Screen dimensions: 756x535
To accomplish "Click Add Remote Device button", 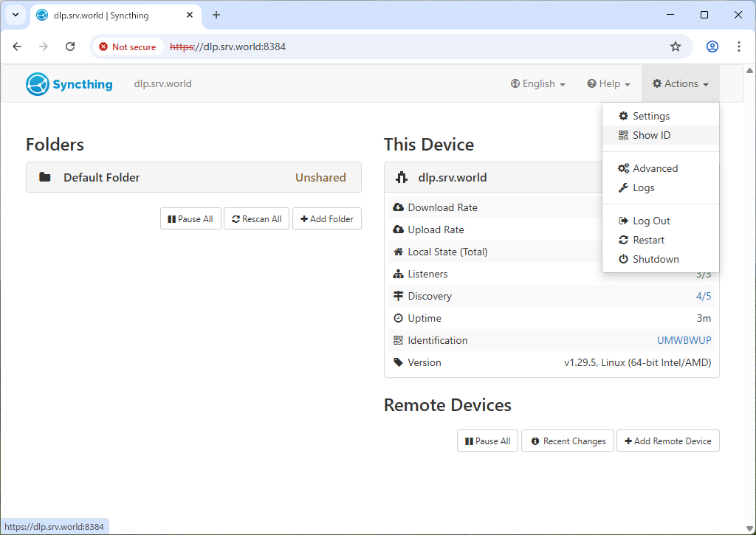I will [667, 441].
